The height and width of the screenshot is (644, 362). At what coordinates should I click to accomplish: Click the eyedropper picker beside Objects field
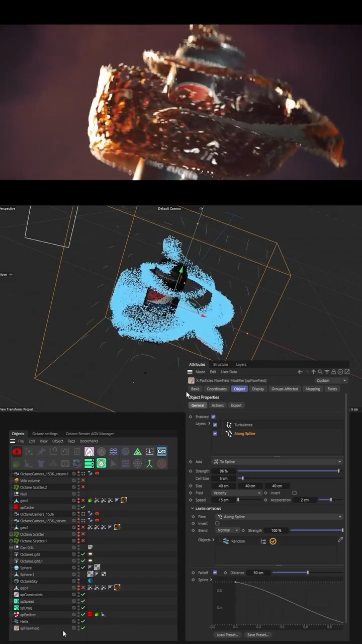point(340,539)
